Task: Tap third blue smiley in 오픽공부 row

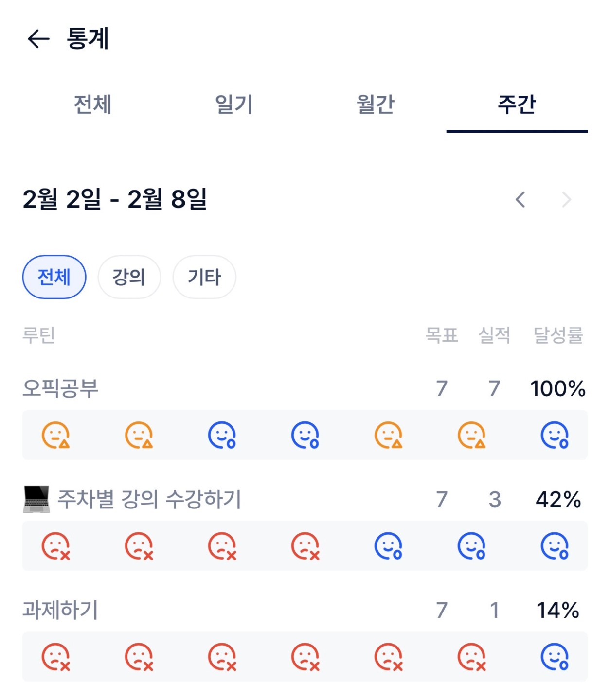Action: point(222,435)
